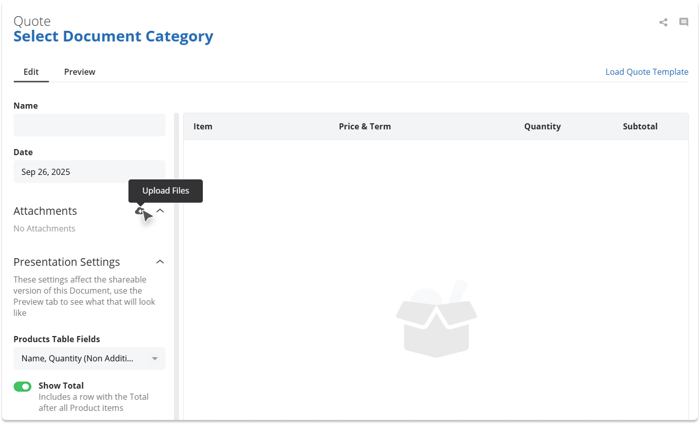Switch to the Preview tab
This screenshot has height=424, width=700.
pos(79,72)
